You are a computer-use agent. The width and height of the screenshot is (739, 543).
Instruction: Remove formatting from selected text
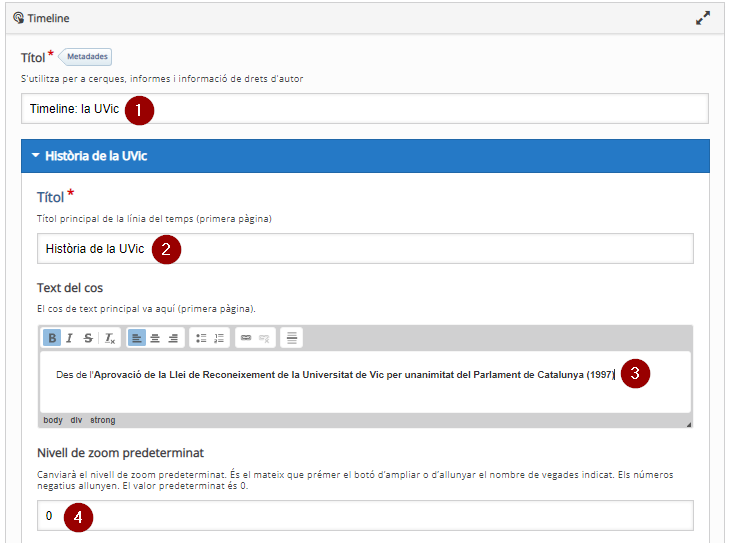tap(110, 338)
